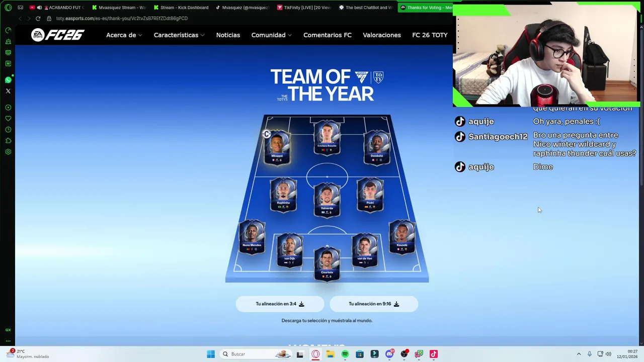Image resolution: width=644 pixels, height=362 pixels.
Task: Open Settings gear icon in Opera sidebar
Action: click(x=8, y=152)
